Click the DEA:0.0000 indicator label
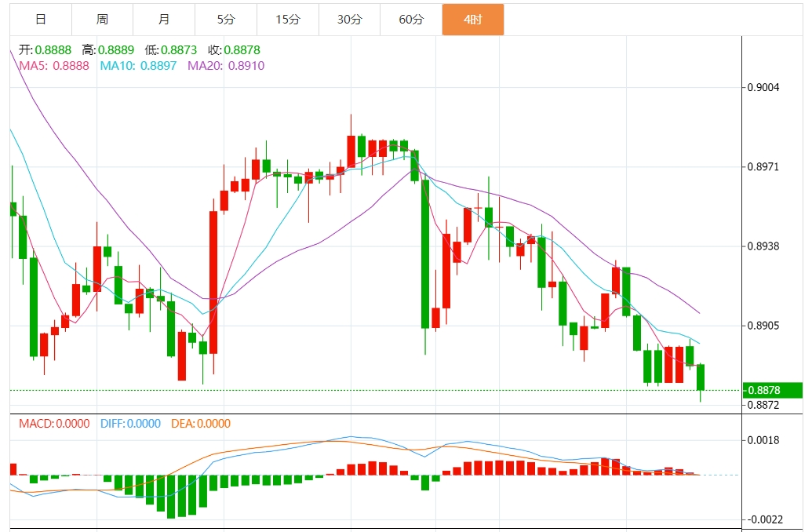Viewport: 812px width, 532px height. coord(201,424)
